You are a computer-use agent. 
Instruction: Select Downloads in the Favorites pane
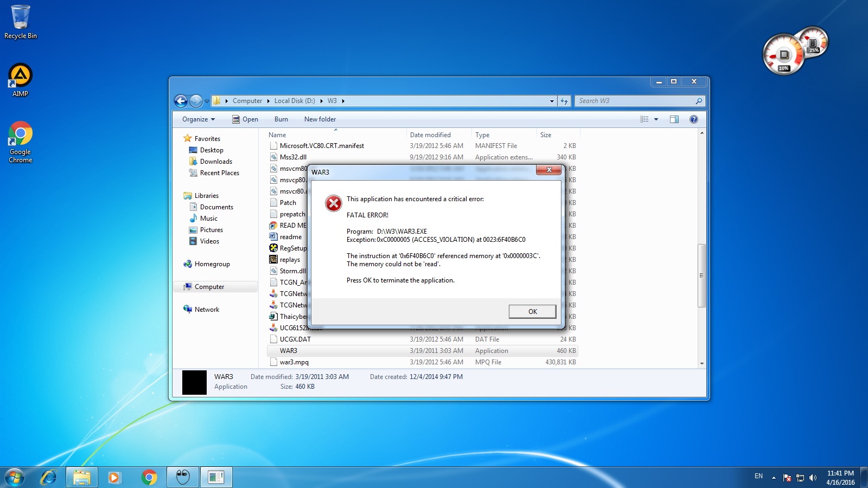pos(215,162)
